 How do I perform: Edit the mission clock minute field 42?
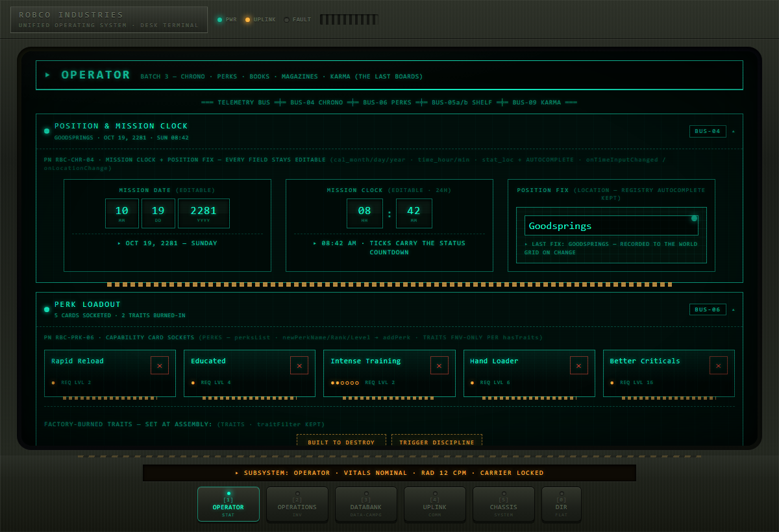(x=414, y=213)
